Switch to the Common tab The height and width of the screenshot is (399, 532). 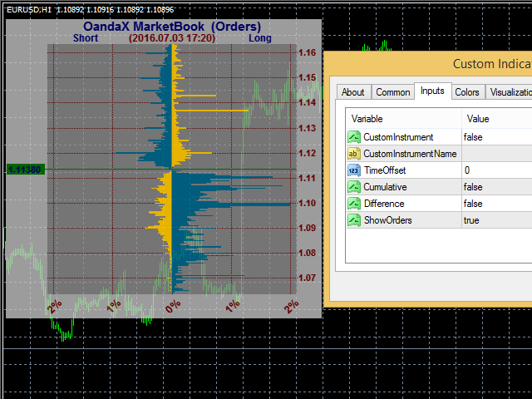click(393, 92)
